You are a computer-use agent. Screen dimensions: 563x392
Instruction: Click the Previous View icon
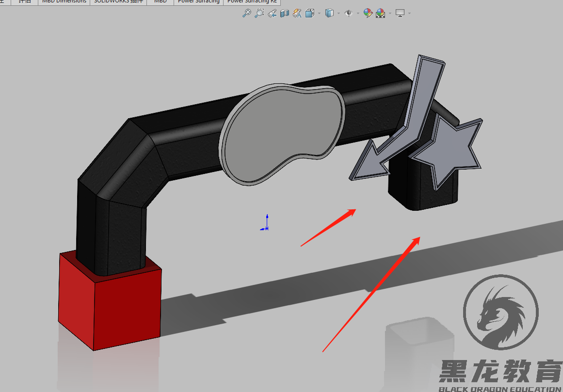pos(271,13)
